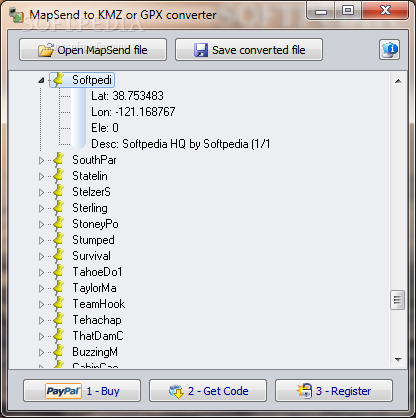Click the pushpin icon beside Softpedi
The width and height of the screenshot is (416, 418).
tap(59, 79)
